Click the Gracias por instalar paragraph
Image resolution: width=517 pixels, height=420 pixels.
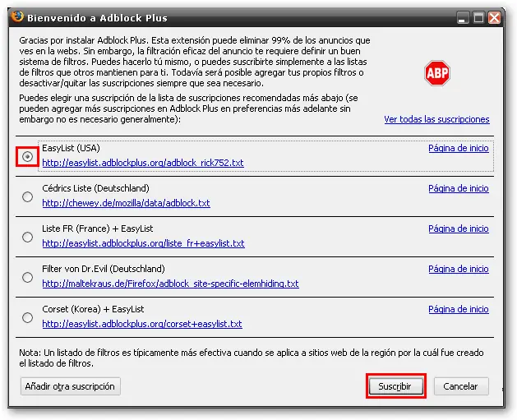click(195, 62)
